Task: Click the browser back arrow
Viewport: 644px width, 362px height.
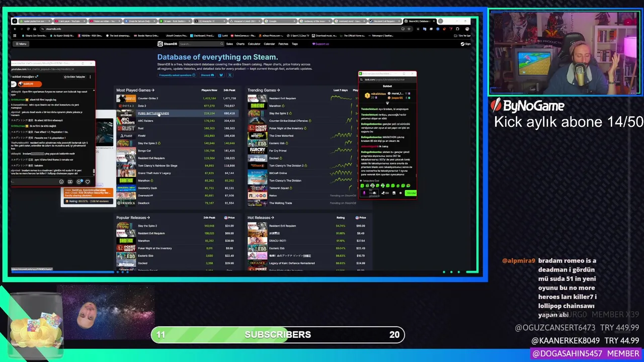Action: (x=15, y=29)
